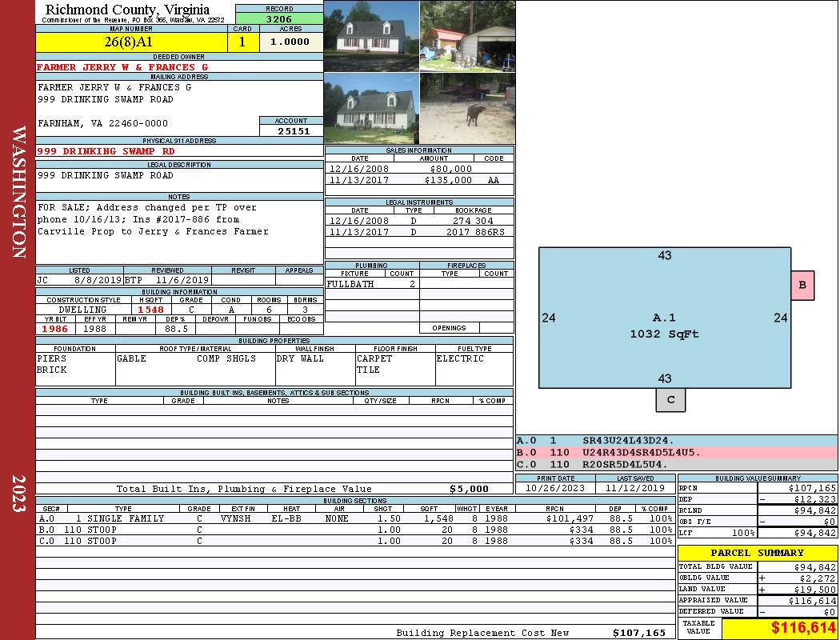
Task: Click print date 10/26/2023
Action: [x=555, y=488]
